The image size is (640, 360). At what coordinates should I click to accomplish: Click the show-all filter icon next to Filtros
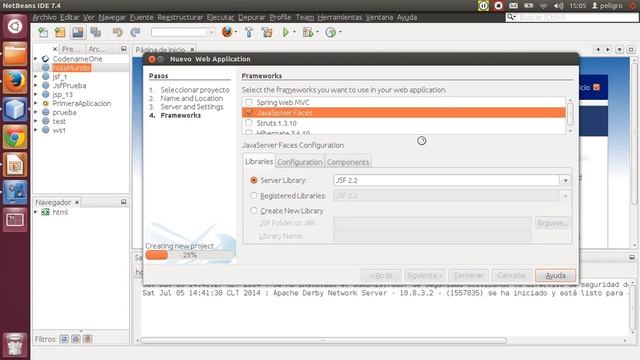(x=64, y=339)
